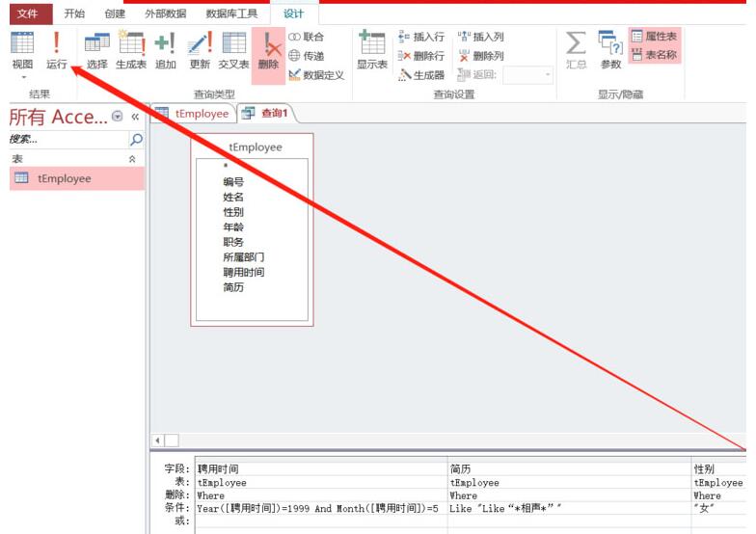This screenshot has width=756, height=534.
Task: Select the 简历 field in tEmployee list
Action: pos(233,287)
